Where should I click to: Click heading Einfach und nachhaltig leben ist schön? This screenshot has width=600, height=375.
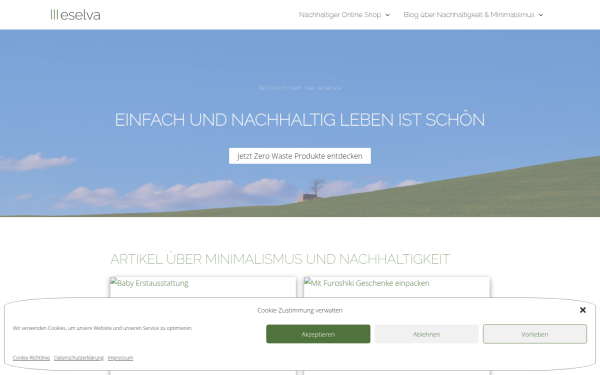click(x=300, y=120)
